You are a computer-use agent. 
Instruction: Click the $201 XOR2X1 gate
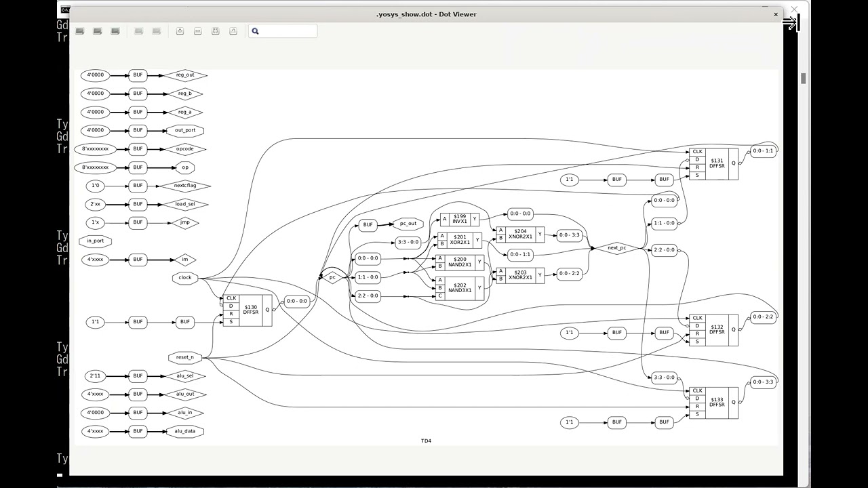pyautogui.click(x=460, y=240)
